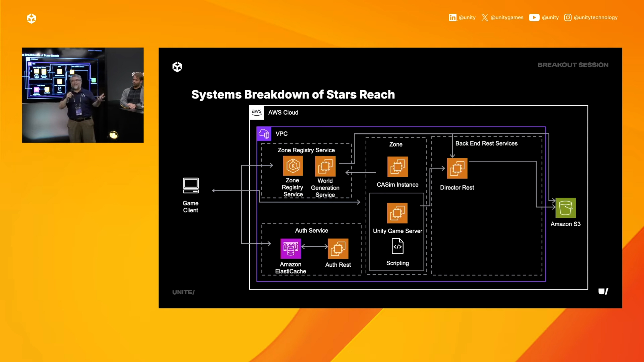This screenshot has width=644, height=362.
Task: Click the speaker camera video thumbnail
Action: [x=83, y=95]
